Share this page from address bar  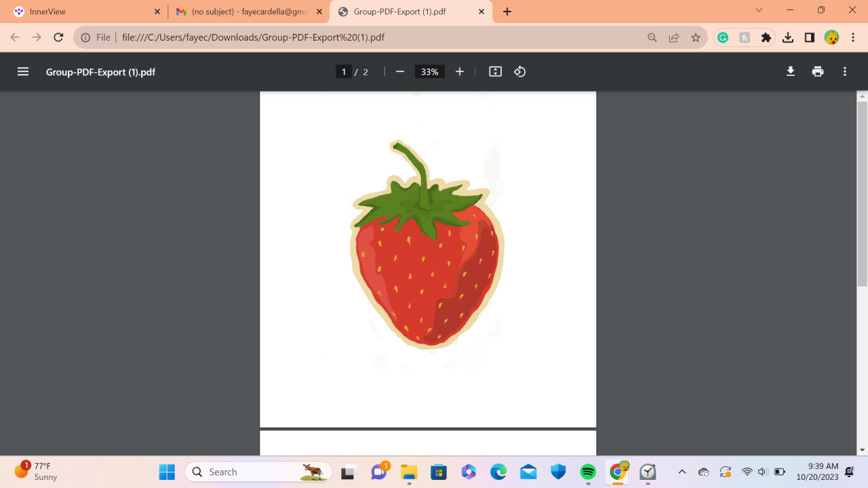click(674, 38)
